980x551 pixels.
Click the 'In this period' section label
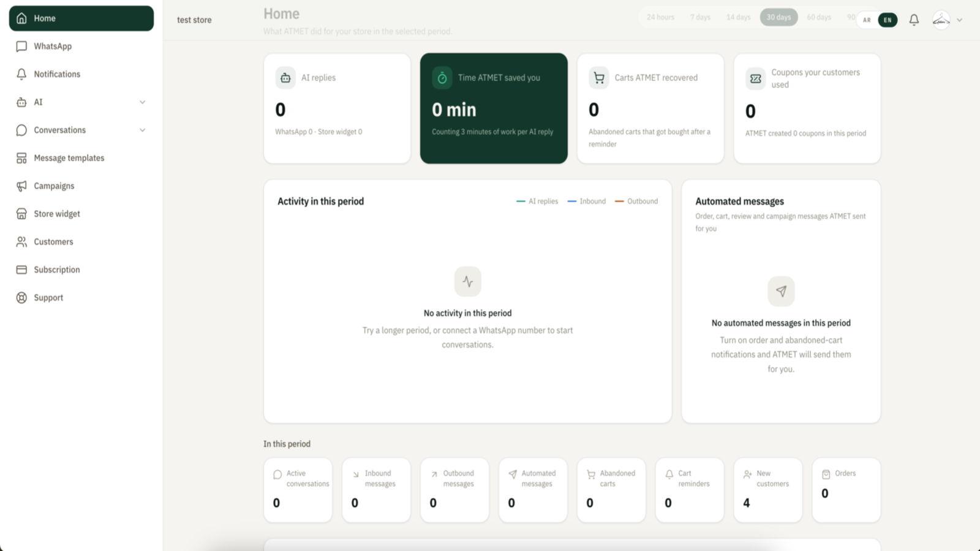coord(287,444)
